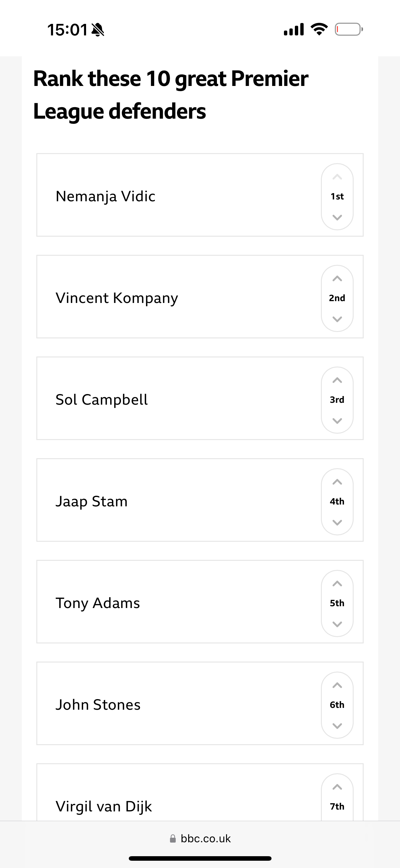The image size is (400, 868).
Task: Move Vincent Kompany up one rank
Action: point(337,279)
